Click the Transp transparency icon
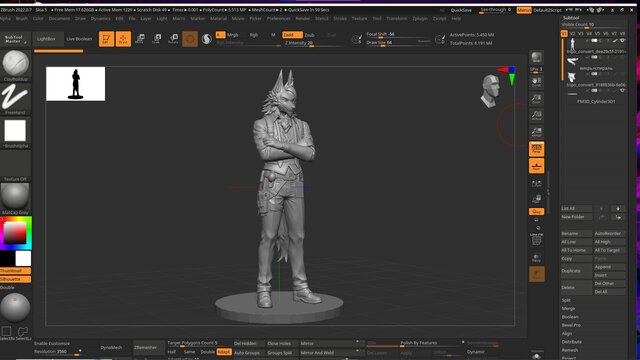Viewport: 640px width, 360px height. pos(536,258)
